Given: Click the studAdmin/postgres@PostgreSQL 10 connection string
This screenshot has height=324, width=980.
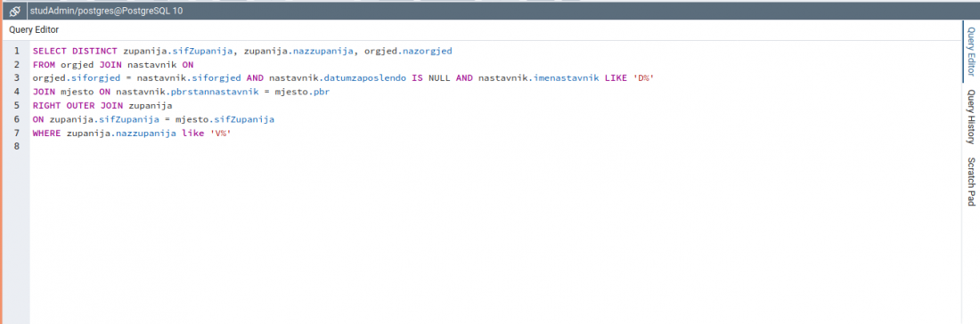Looking at the screenshot, I should coord(107,12).
